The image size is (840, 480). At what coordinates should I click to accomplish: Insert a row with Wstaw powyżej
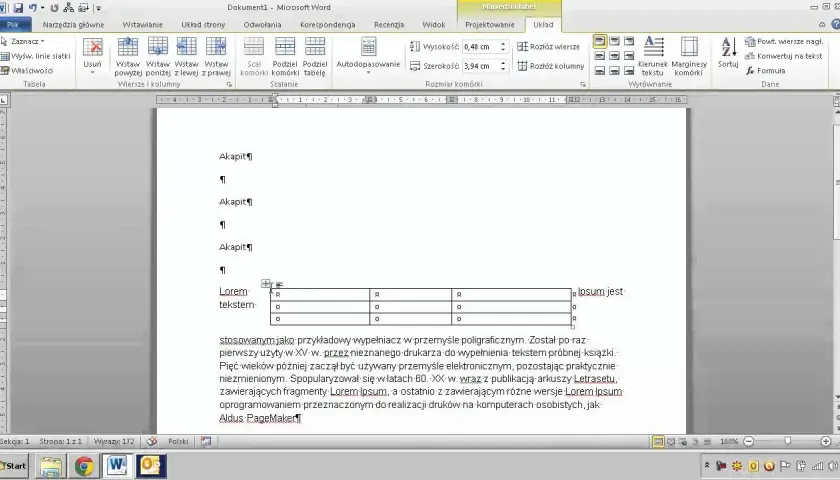tap(128, 56)
